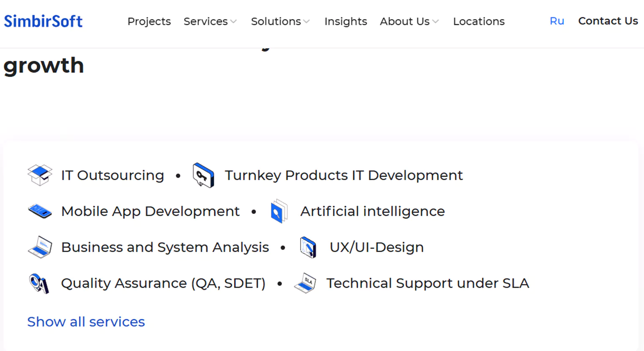Image resolution: width=644 pixels, height=351 pixels.
Task: Open the Quality Assurance (QA, SDET) link
Action: pos(163,283)
